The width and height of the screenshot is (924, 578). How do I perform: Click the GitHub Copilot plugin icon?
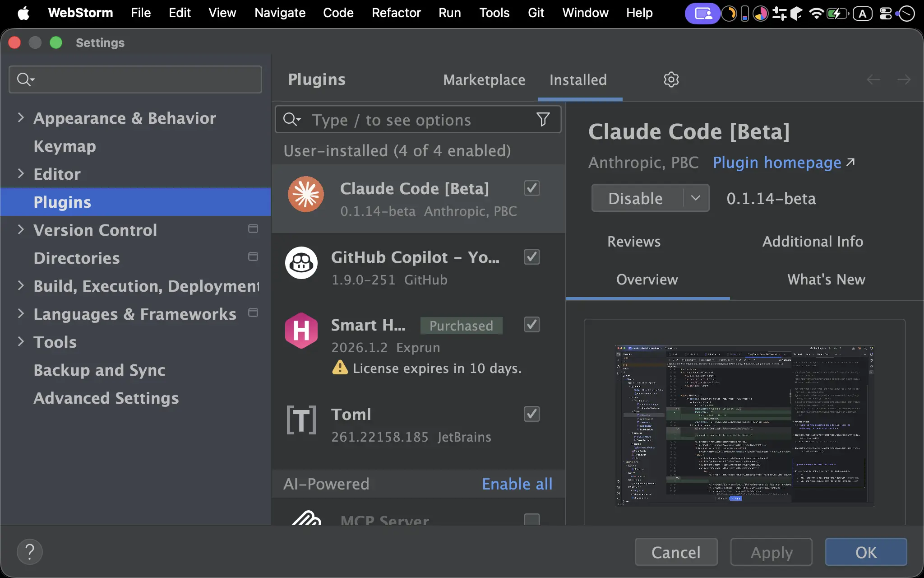click(301, 263)
